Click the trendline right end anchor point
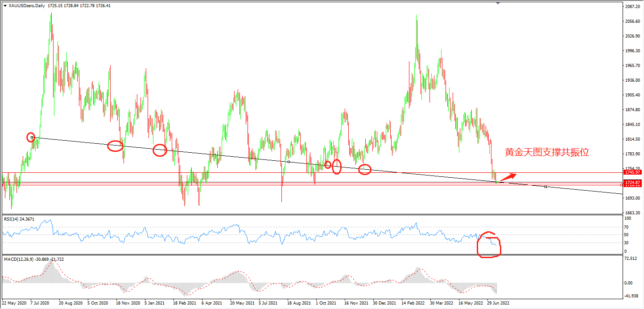Viewport: 644px width, 309px height. 545,187
